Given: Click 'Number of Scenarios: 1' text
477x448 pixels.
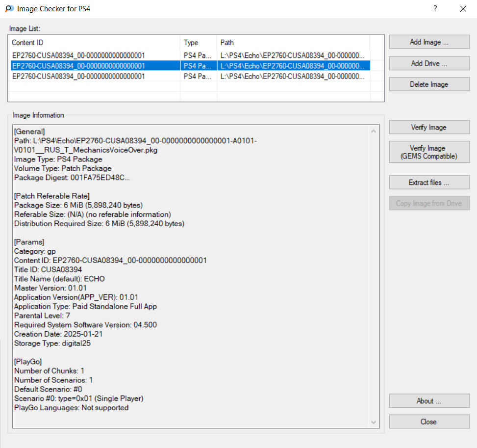Looking at the screenshot, I should (53, 380).
